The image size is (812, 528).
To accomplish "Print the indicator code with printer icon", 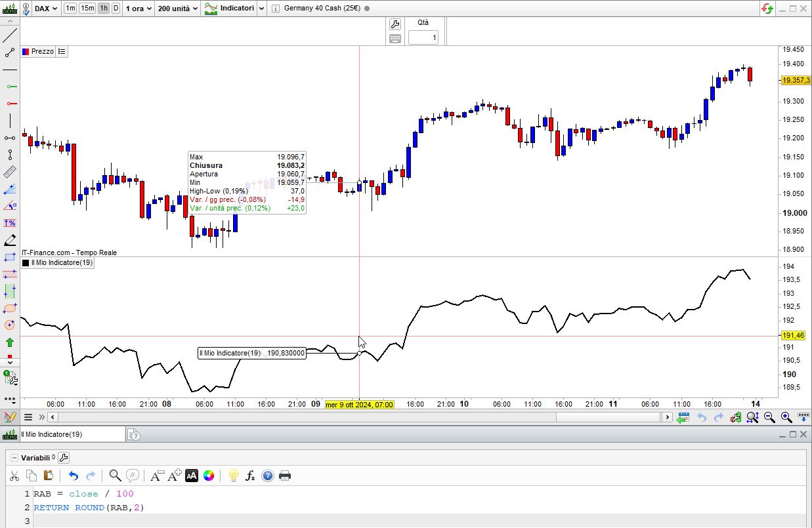I will pyautogui.click(x=285, y=476).
